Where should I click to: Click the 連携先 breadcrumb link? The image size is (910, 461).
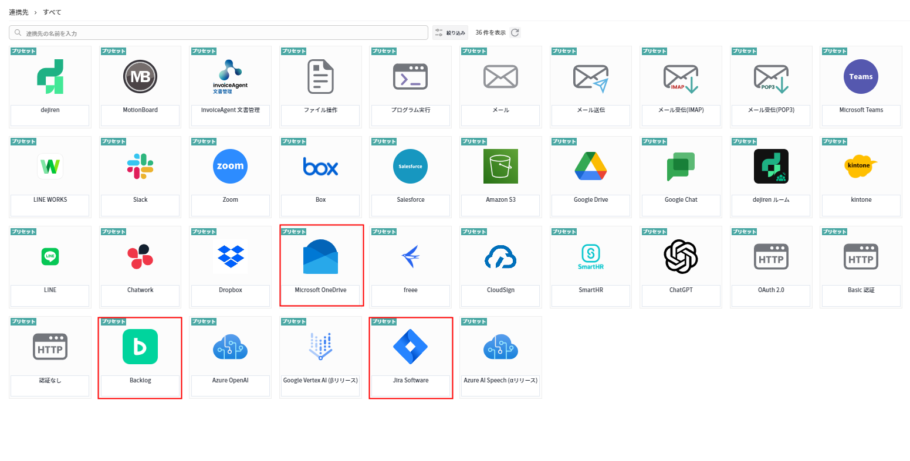[x=19, y=12]
